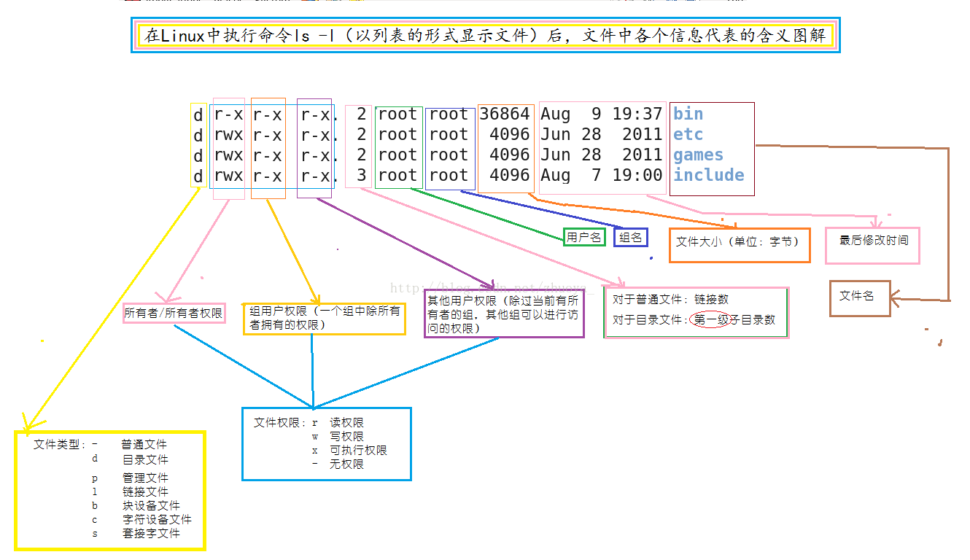Select the timestamp "Aug 9 19:37"

click(602, 114)
